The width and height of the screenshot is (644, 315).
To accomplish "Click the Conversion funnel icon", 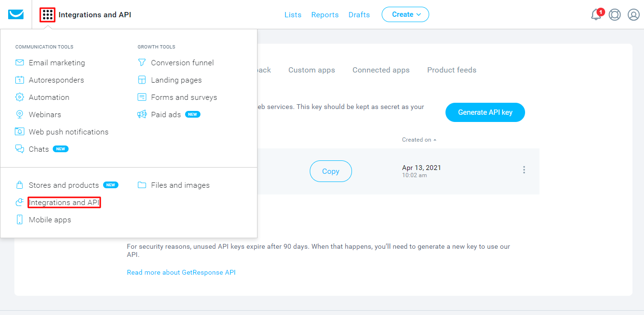I will coord(142,63).
